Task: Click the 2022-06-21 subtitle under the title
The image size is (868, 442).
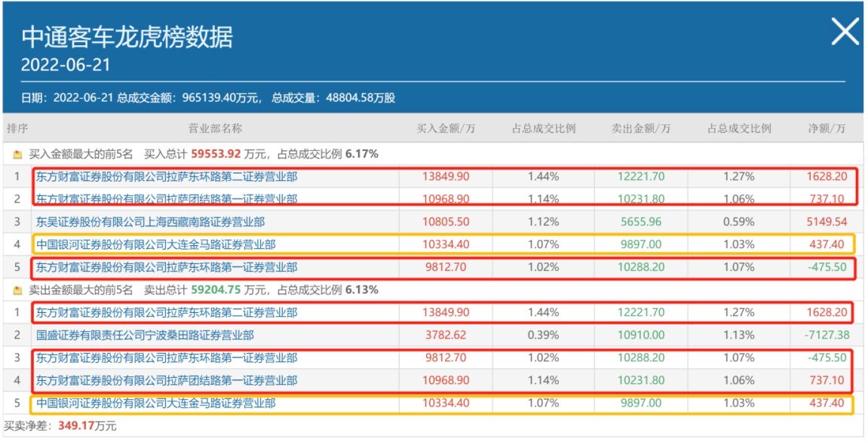Action: [x=66, y=65]
